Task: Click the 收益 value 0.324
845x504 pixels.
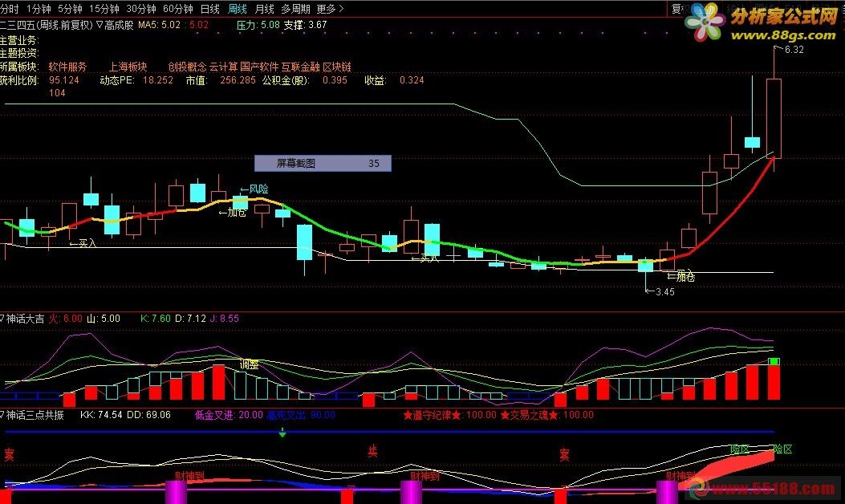Action: coord(412,79)
